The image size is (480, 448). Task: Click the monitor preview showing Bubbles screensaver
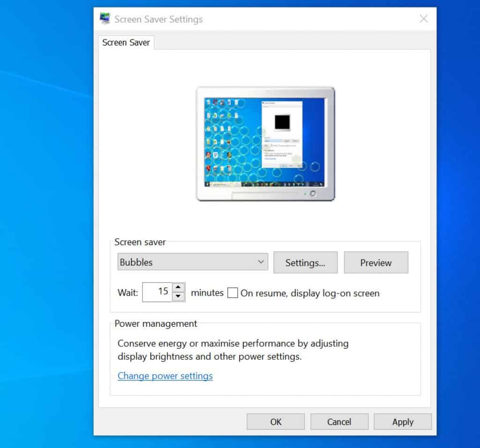pyautogui.click(x=264, y=141)
